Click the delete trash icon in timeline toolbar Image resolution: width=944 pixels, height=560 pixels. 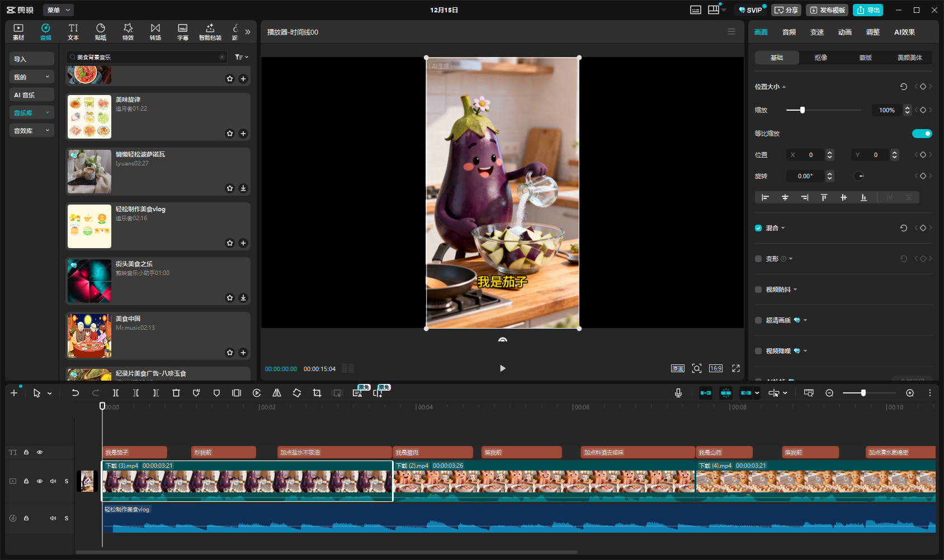coord(176,393)
